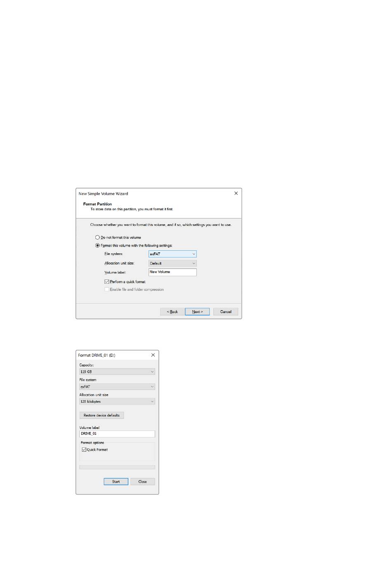Open the 128 kilobytes allocation dropdown
The height and width of the screenshot is (573, 392).
point(117,402)
